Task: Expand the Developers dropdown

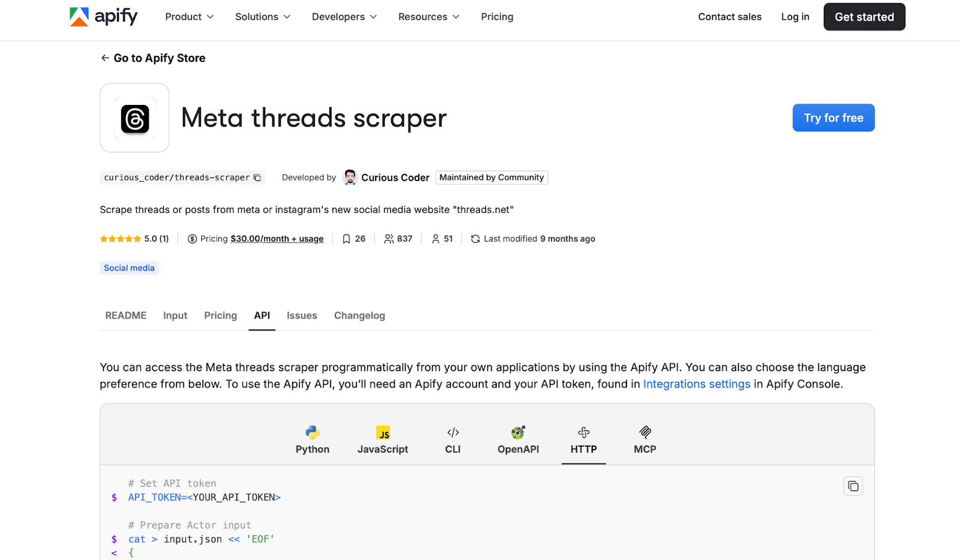Action: (344, 17)
